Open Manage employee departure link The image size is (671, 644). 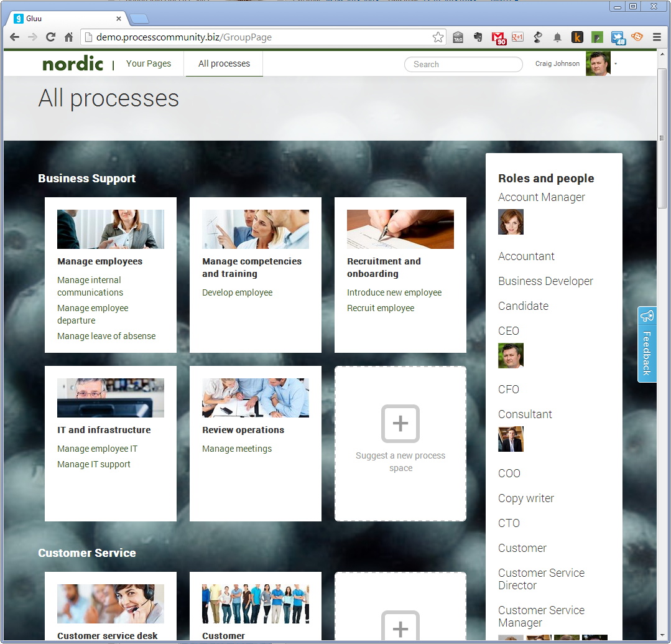[x=93, y=314]
